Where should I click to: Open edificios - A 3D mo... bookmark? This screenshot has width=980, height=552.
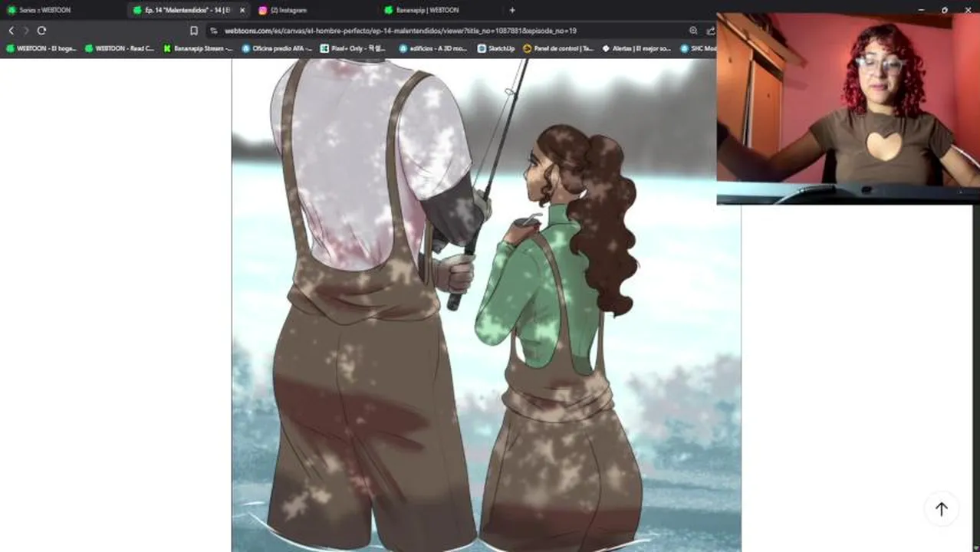point(433,48)
